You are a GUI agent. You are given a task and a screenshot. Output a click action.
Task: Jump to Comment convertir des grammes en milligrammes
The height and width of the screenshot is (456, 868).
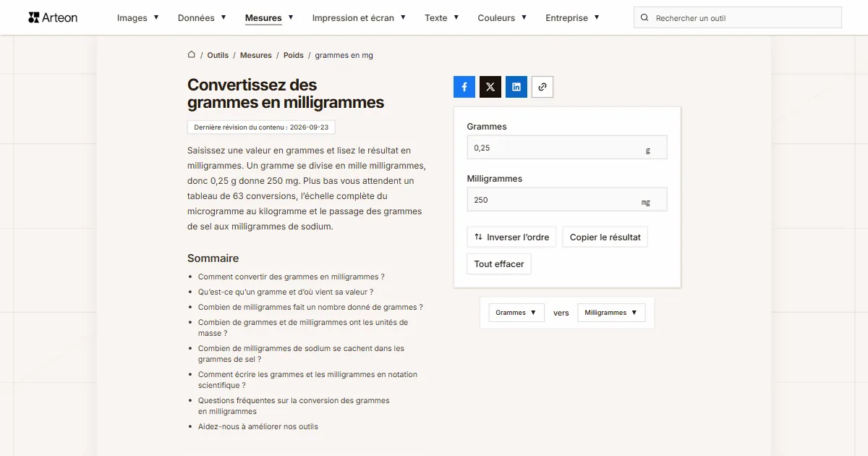pos(292,276)
